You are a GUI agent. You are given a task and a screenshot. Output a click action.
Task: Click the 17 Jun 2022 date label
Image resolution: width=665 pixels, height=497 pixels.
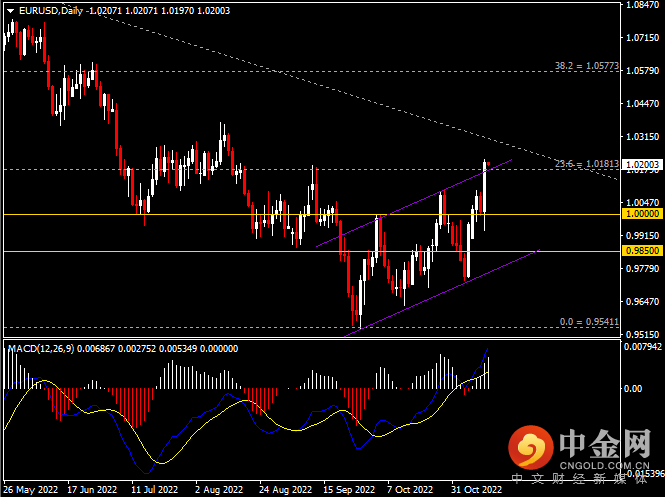coord(92,490)
